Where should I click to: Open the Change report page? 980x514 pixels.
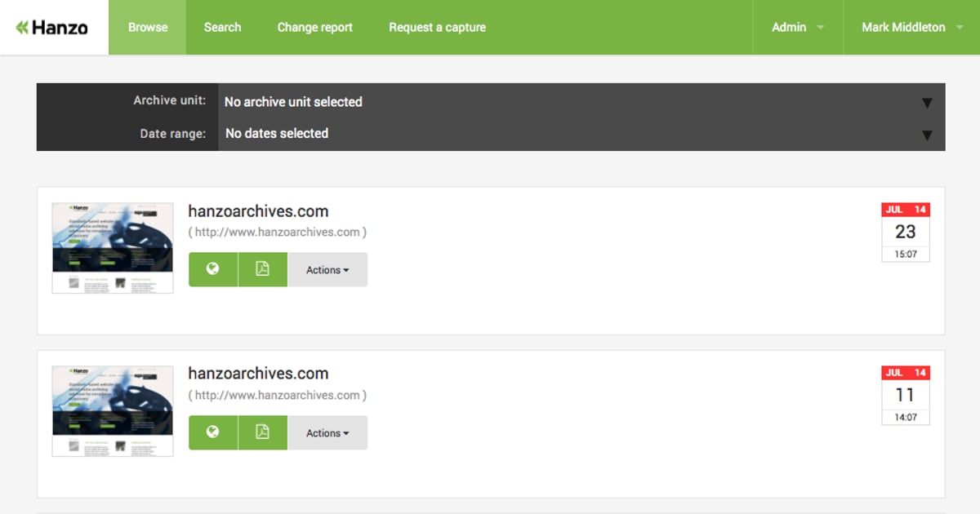point(314,28)
